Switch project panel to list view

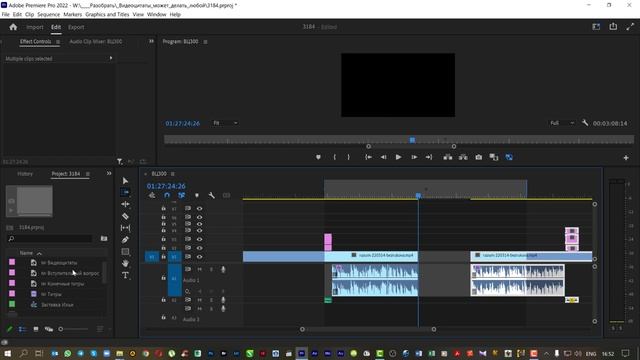(22, 329)
